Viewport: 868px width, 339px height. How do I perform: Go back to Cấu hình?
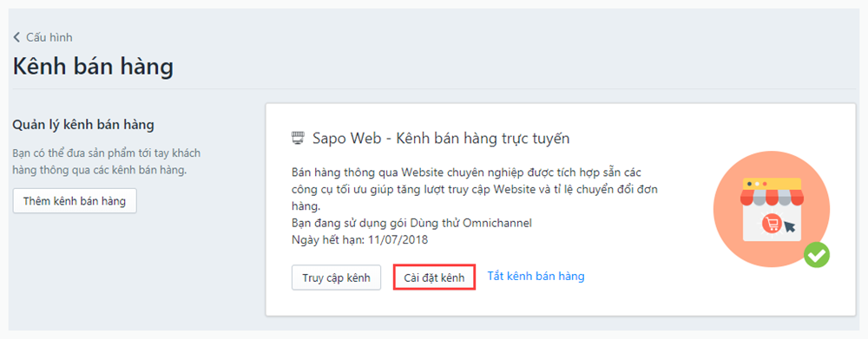click(x=43, y=37)
